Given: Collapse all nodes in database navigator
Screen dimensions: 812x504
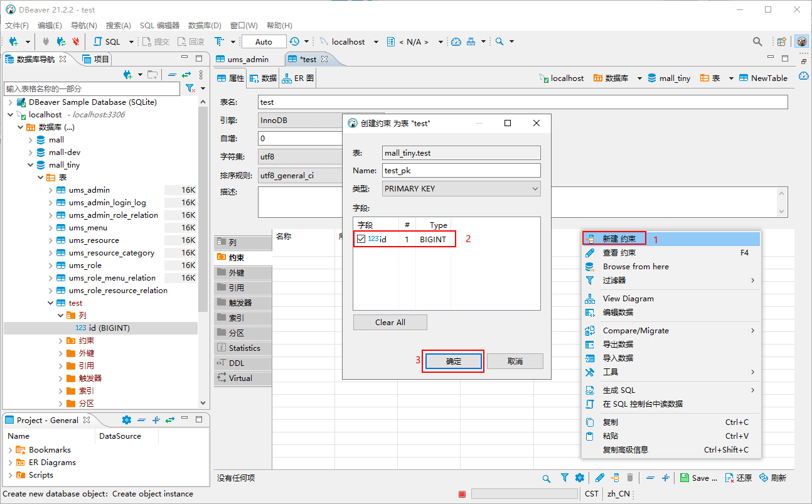Looking at the screenshot, I should click(172, 75).
